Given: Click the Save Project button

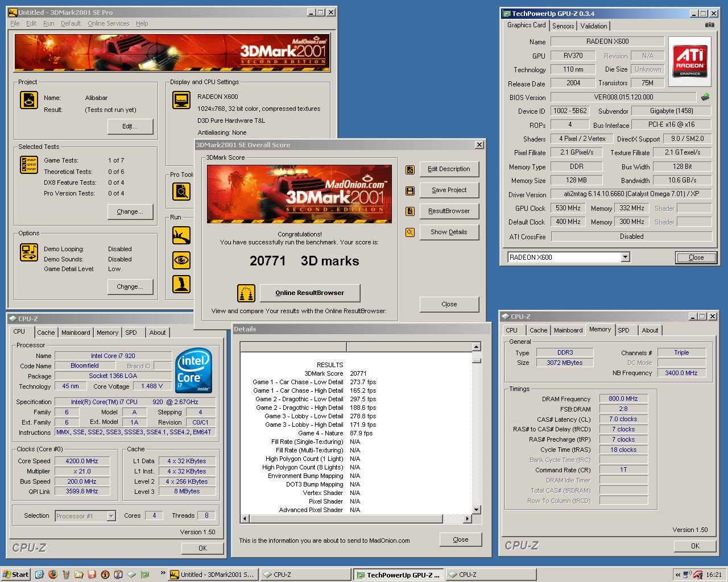Looking at the screenshot, I should pyautogui.click(x=449, y=190).
